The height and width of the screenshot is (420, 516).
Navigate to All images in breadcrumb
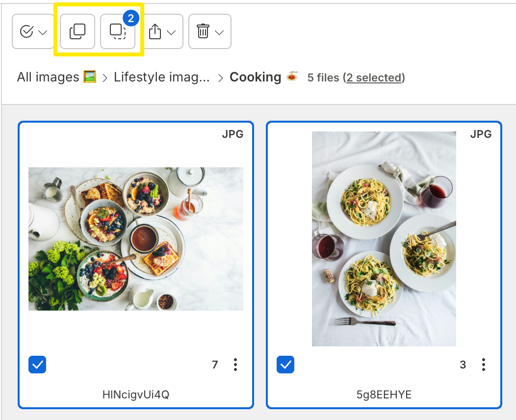point(48,77)
